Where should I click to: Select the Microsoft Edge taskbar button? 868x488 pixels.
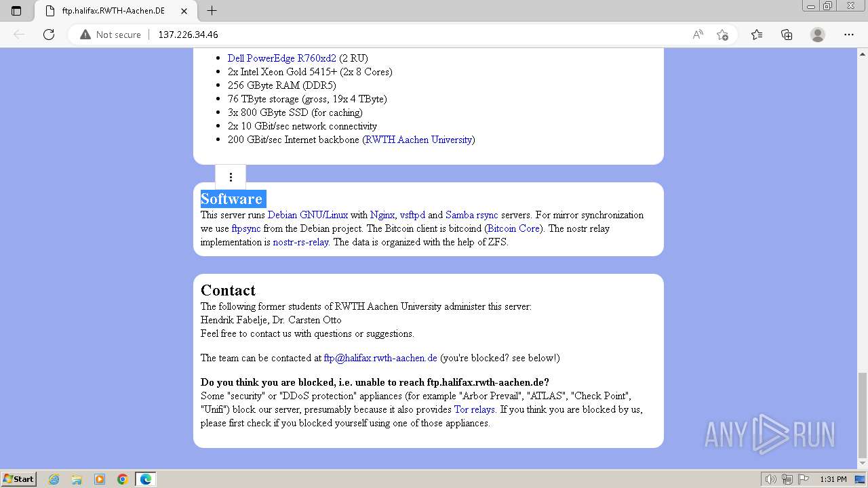click(146, 479)
